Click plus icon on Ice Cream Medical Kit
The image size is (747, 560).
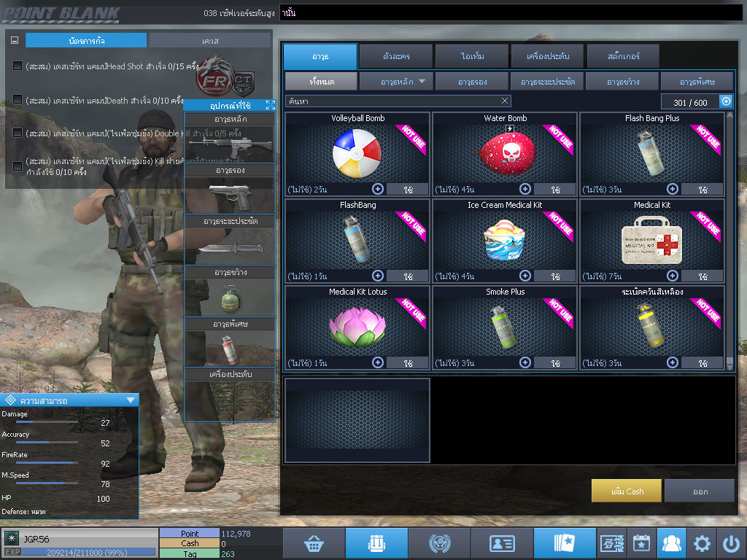[x=525, y=276]
